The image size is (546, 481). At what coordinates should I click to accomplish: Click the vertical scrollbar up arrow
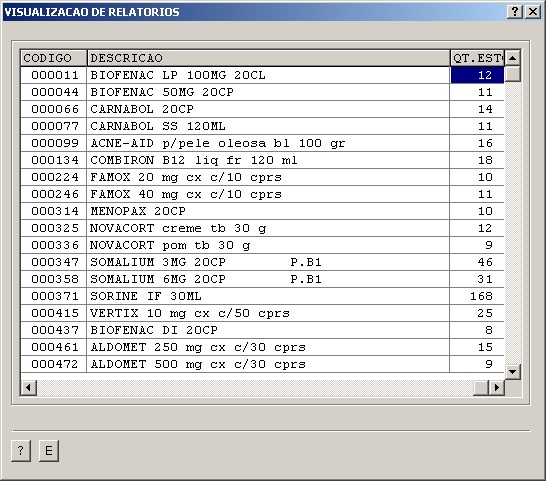coord(512,58)
